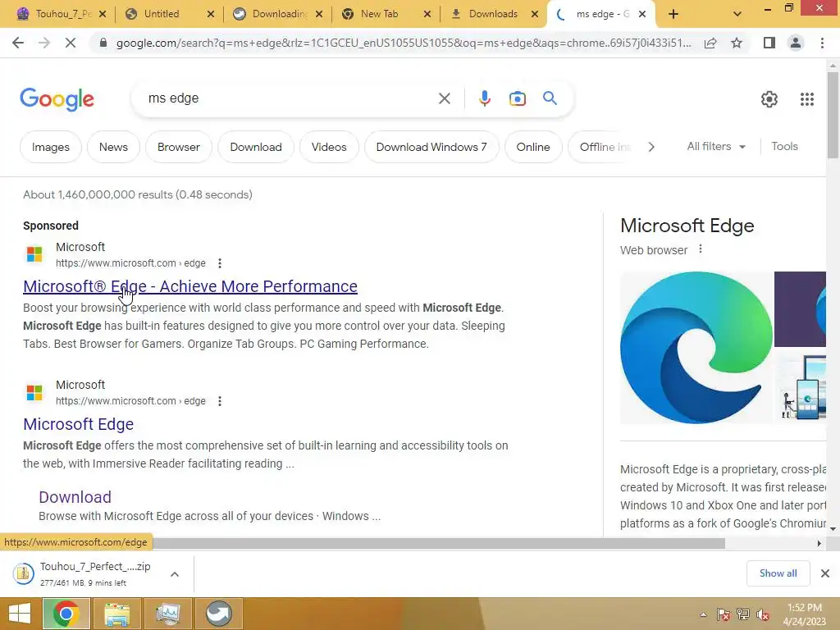Image resolution: width=840 pixels, height=630 pixels.
Task: Switch to the Downloading tab
Action: pyautogui.click(x=272, y=14)
